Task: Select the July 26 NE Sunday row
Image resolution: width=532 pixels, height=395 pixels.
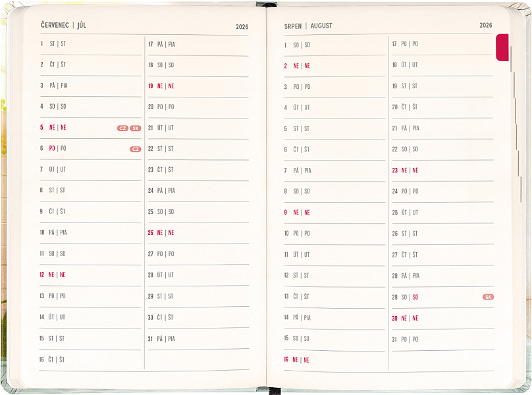Action: pos(198,233)
